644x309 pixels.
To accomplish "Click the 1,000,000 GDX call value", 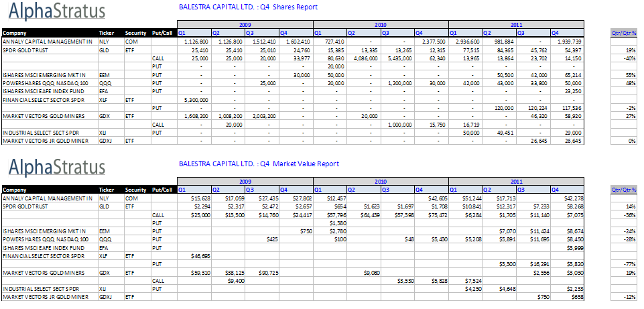I will pos(398,125).
